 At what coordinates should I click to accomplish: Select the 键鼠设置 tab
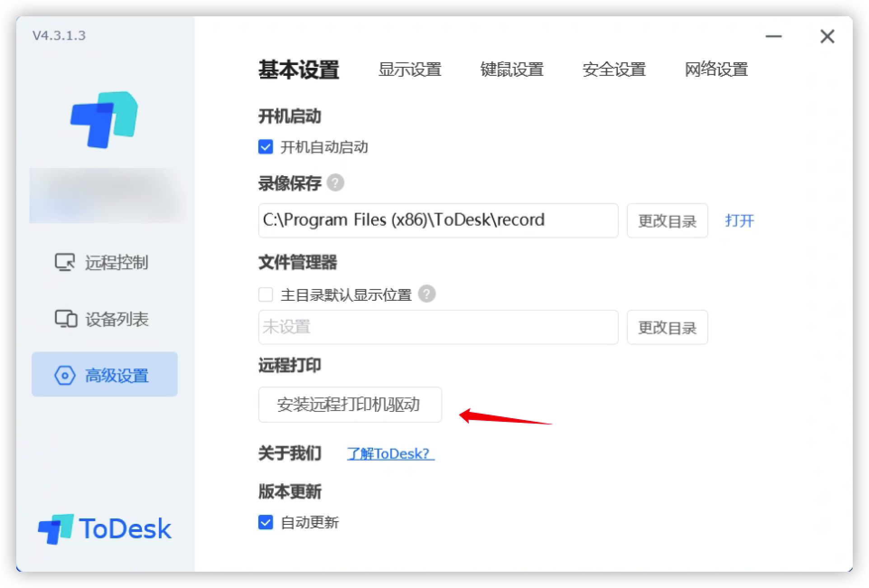(512, 70)
